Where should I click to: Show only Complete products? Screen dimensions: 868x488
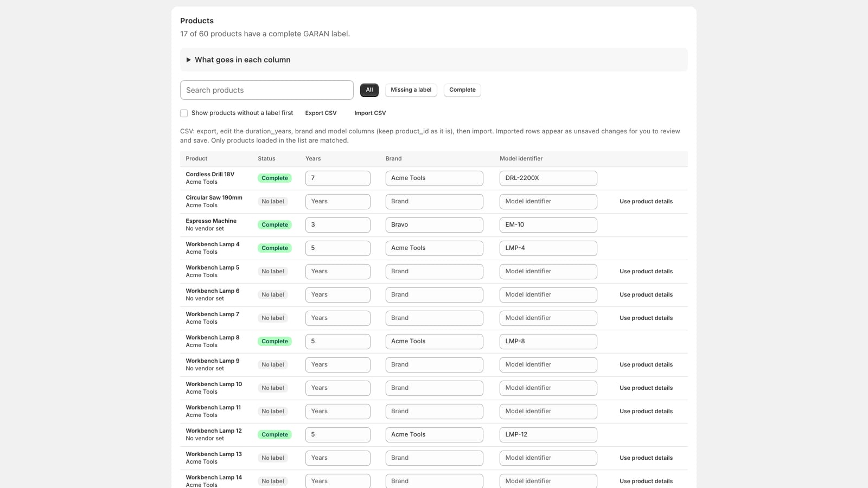click(x=462, y=90)
